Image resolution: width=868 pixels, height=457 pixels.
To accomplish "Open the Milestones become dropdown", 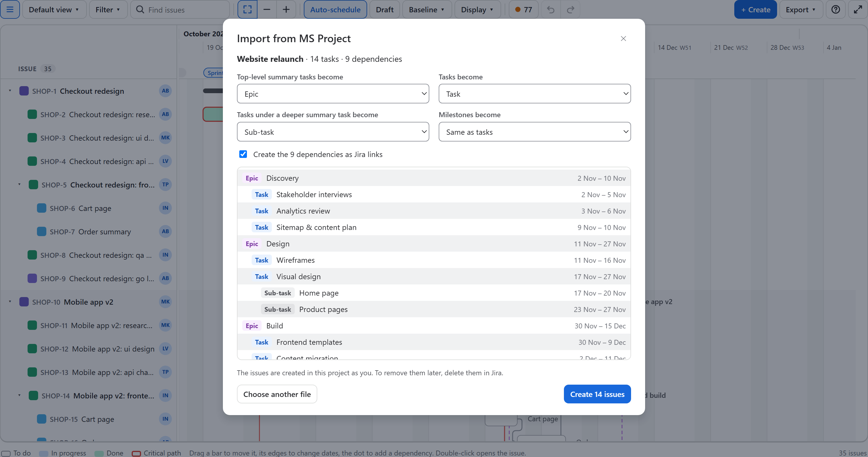I will click(534, 132).
